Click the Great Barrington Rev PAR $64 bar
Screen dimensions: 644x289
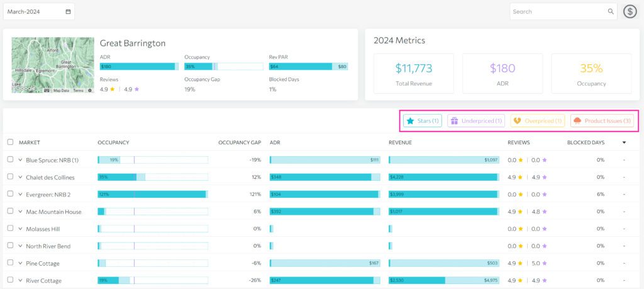(308, 67)
